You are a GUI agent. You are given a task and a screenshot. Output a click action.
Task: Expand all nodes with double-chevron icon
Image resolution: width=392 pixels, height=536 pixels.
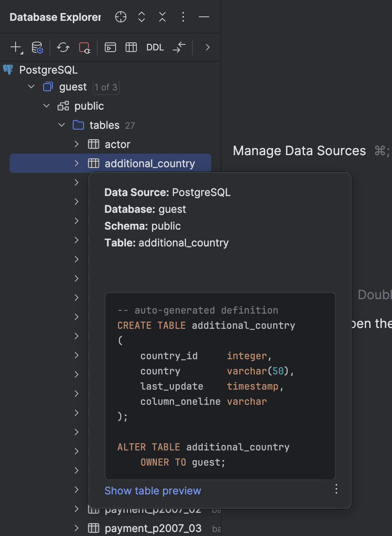tap(141, 17)
